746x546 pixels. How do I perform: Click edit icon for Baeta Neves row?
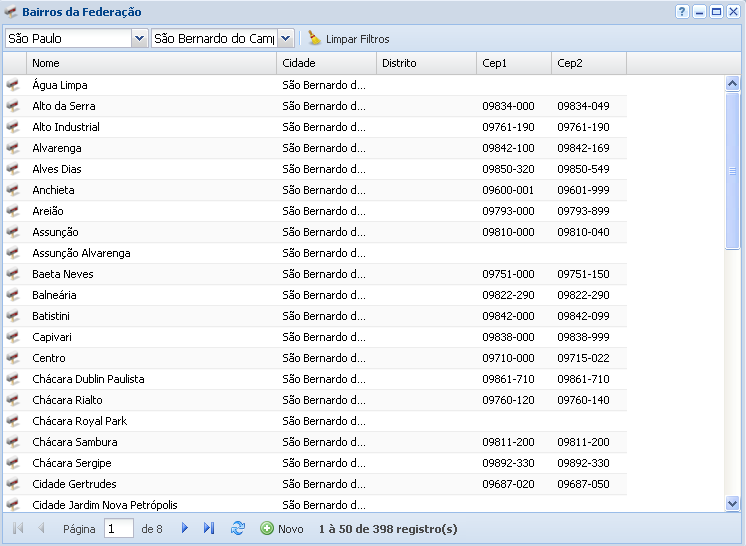(x=13, y=274)
